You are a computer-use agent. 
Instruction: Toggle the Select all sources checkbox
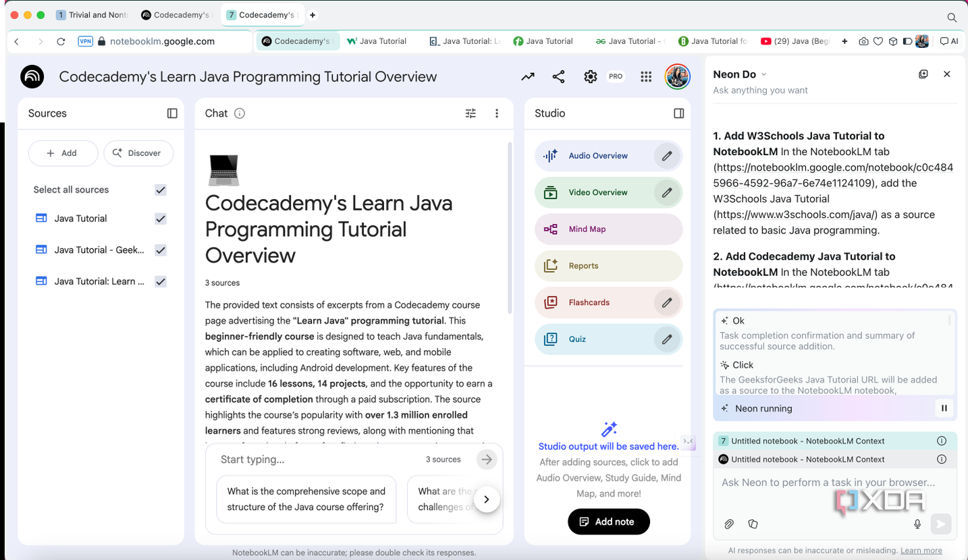pyautogui.click(x=161, y=190)
